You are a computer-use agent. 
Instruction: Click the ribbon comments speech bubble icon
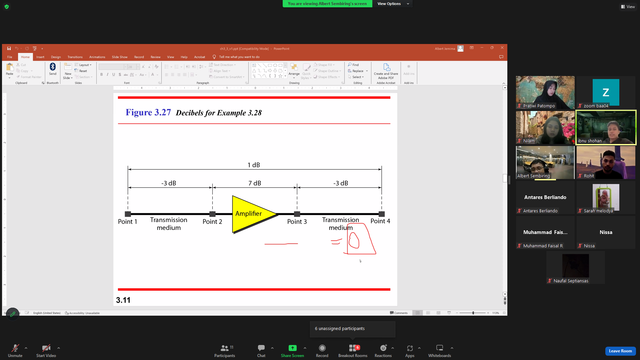click(x=501, y=57)
